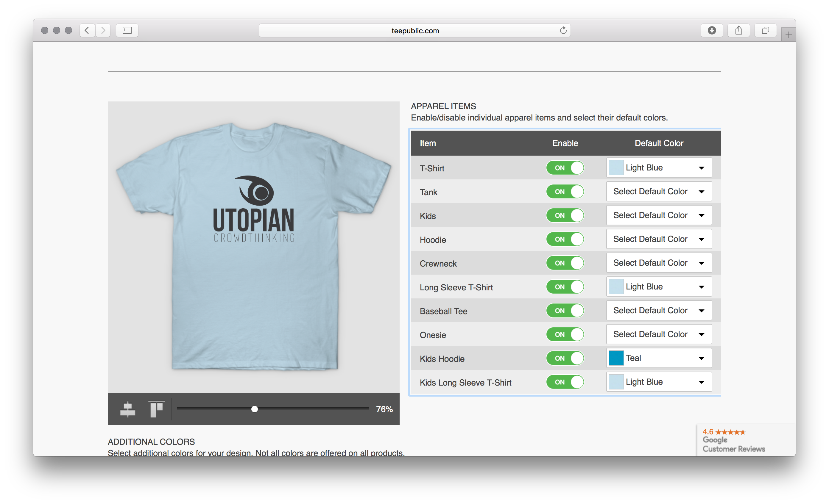
Task: Disable Long Sleeve T-Shirt toggle
Action: [565, 287]
